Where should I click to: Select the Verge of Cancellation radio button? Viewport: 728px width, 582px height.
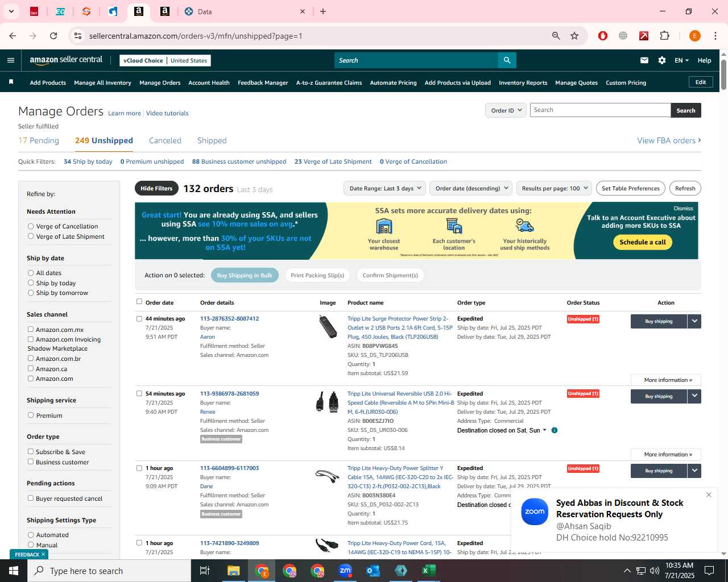click(x=31, y=226)
